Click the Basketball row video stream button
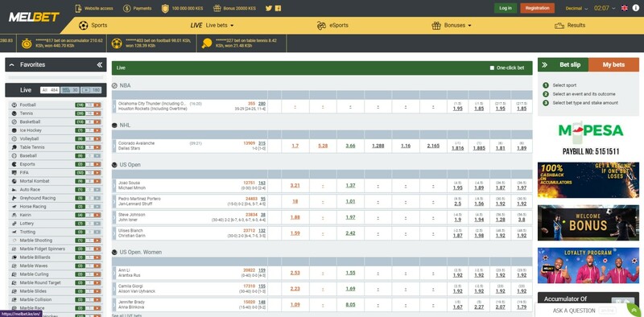 97,122
